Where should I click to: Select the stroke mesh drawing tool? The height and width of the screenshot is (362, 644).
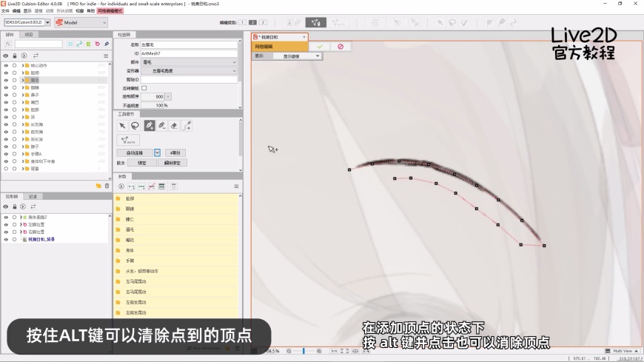click(x=187, y=126)
